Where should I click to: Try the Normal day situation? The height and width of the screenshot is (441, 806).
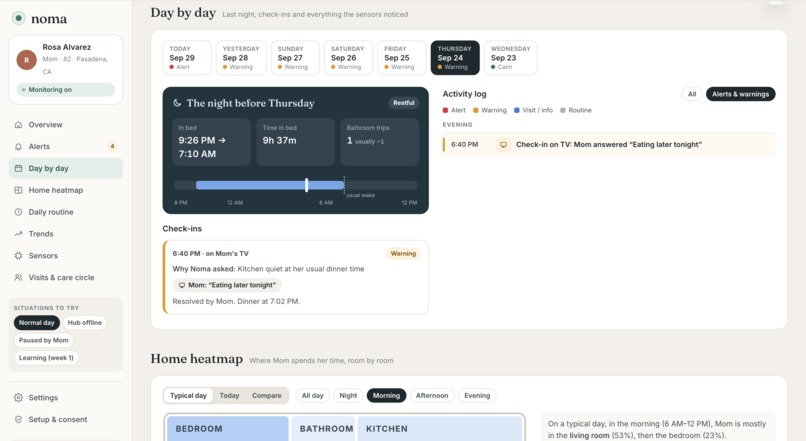[36, 323]
